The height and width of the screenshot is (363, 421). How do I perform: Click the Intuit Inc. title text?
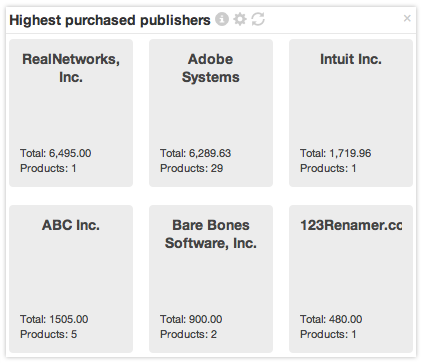[351, 59]
